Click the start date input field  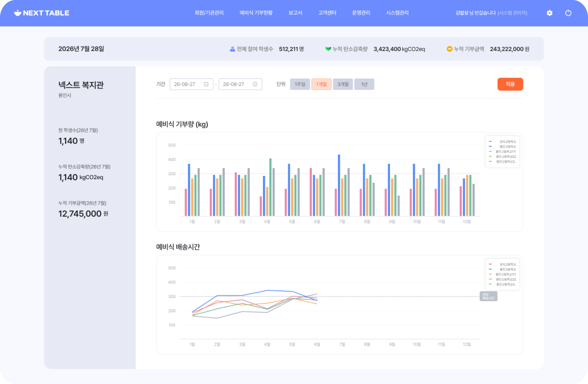tap(191, 84)
